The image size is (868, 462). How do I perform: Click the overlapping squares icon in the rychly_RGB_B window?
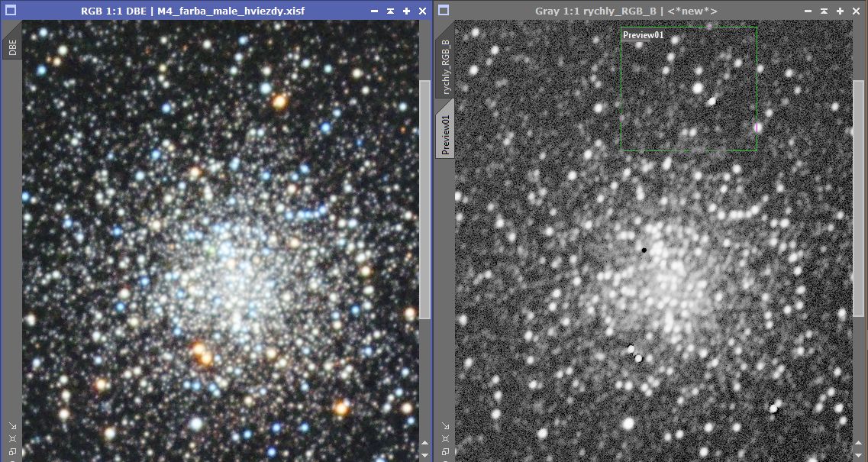446,452
